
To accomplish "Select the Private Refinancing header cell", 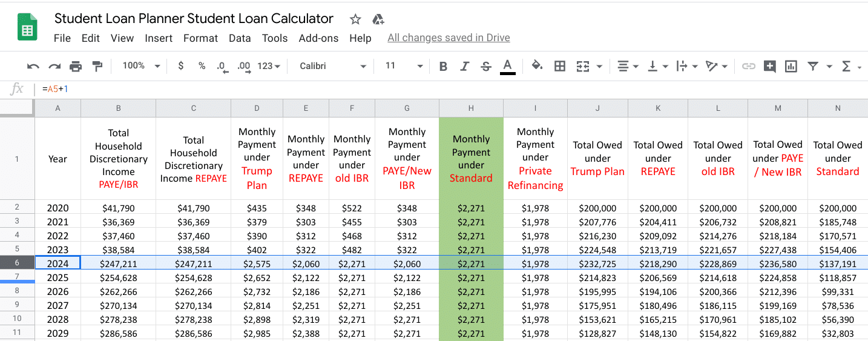I will pos(535,159).
